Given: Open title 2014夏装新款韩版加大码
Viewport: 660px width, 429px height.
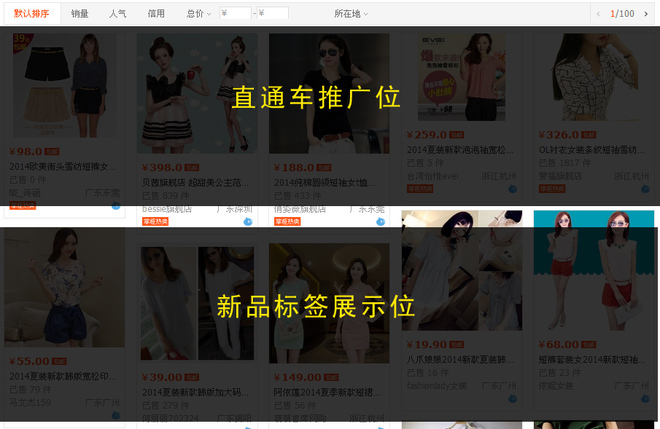Looking at the screenshot, I should point(195,392).
